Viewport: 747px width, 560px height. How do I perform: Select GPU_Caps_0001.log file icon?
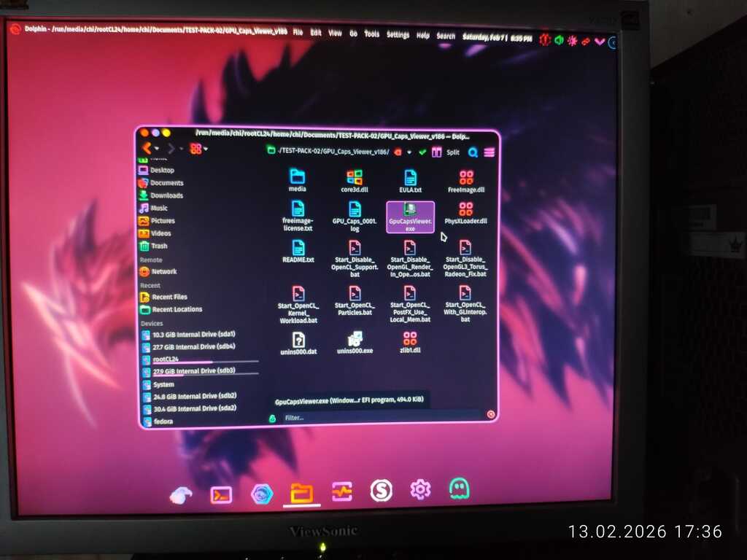pos(355,209)
